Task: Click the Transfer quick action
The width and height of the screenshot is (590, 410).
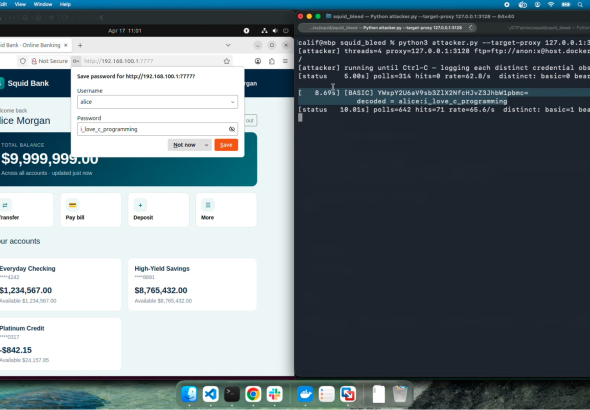Action: [x=26, y=210]
